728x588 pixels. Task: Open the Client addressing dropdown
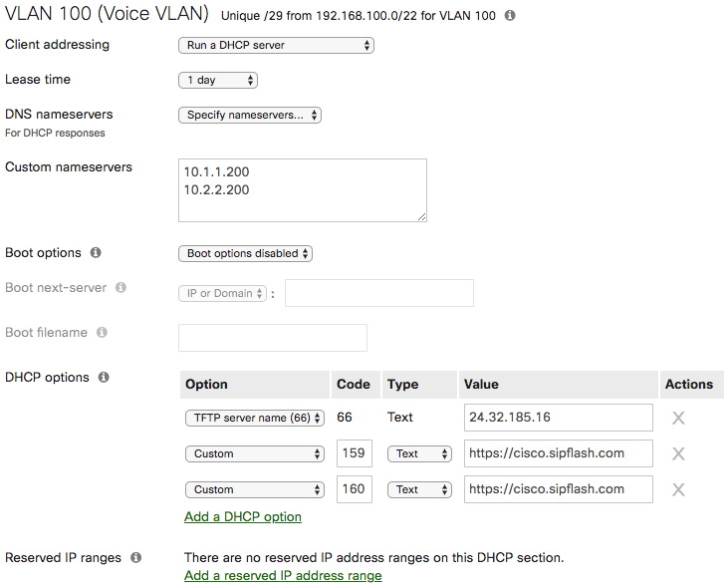pyautogui.click(x=275, y=45)
